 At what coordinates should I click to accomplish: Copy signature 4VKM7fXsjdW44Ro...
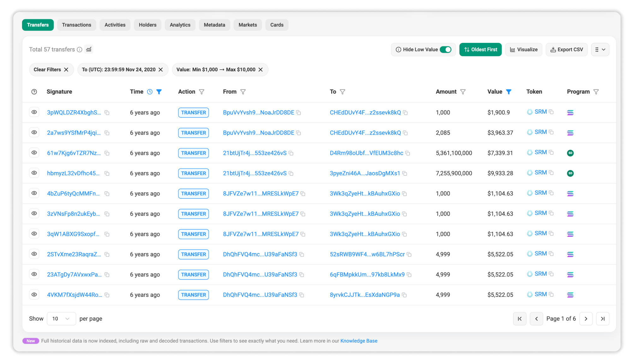tap(107, 295)
